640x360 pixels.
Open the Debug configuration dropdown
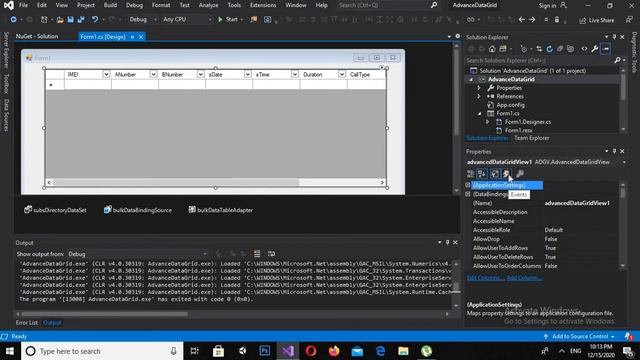coord(142,19)
